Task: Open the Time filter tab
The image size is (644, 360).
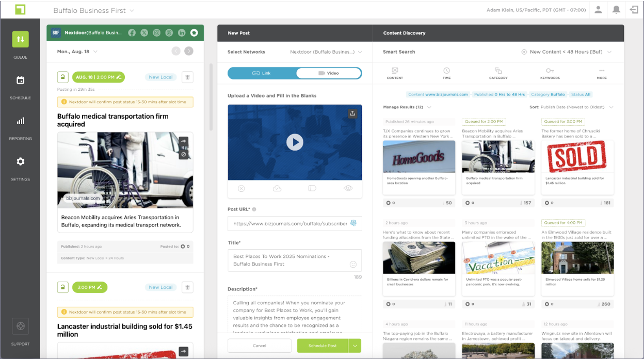Action: (x=446, y=73)
